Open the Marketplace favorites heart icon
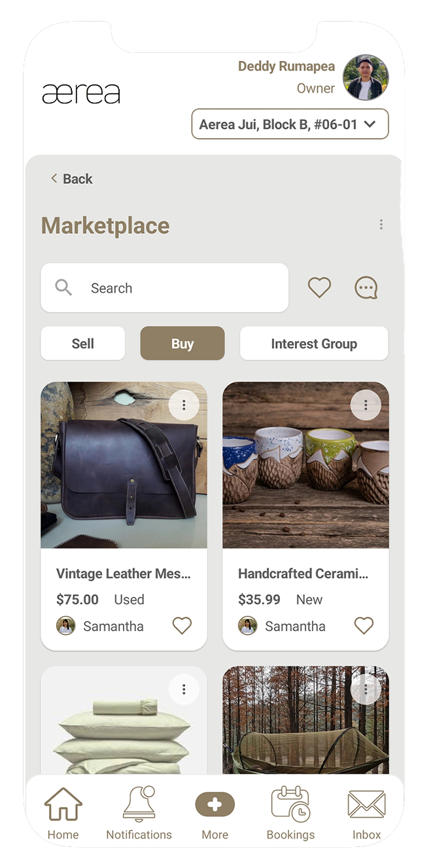Image resolution: width=429 pixels, height=868 pixels. [x=319, y=287]
